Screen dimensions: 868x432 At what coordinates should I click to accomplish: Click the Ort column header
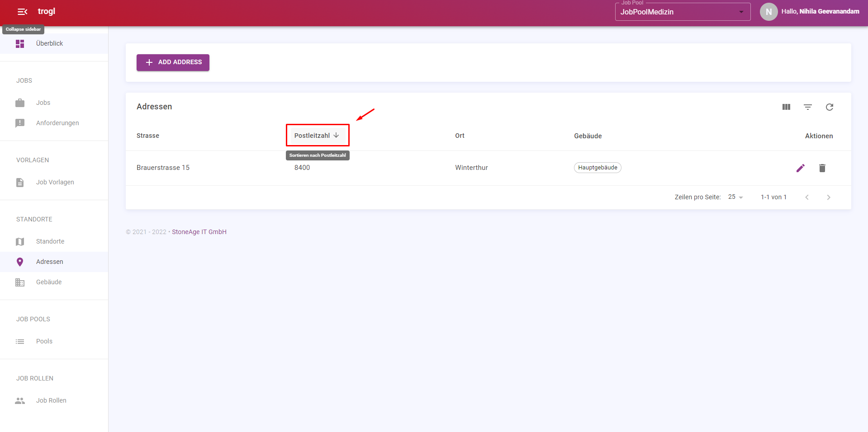tap(460, 136)
